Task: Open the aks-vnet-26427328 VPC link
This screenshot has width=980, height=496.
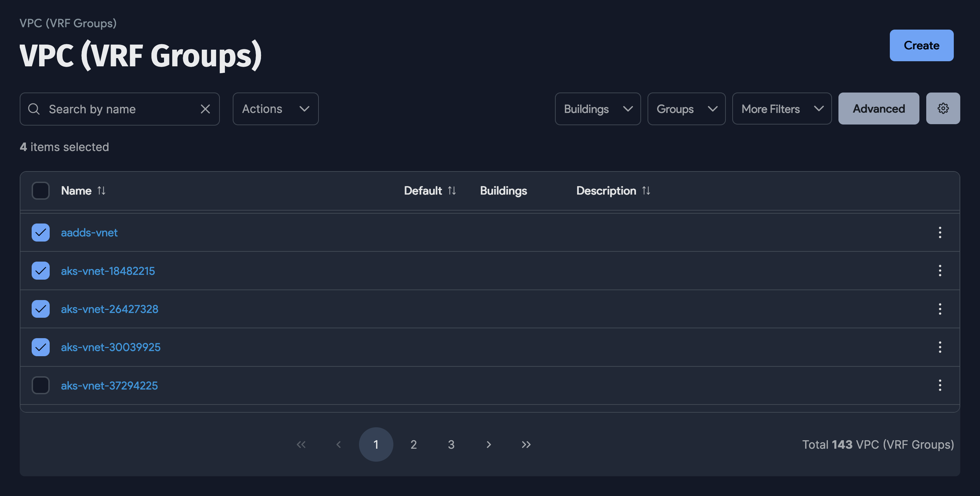Action: coord(110,309)
